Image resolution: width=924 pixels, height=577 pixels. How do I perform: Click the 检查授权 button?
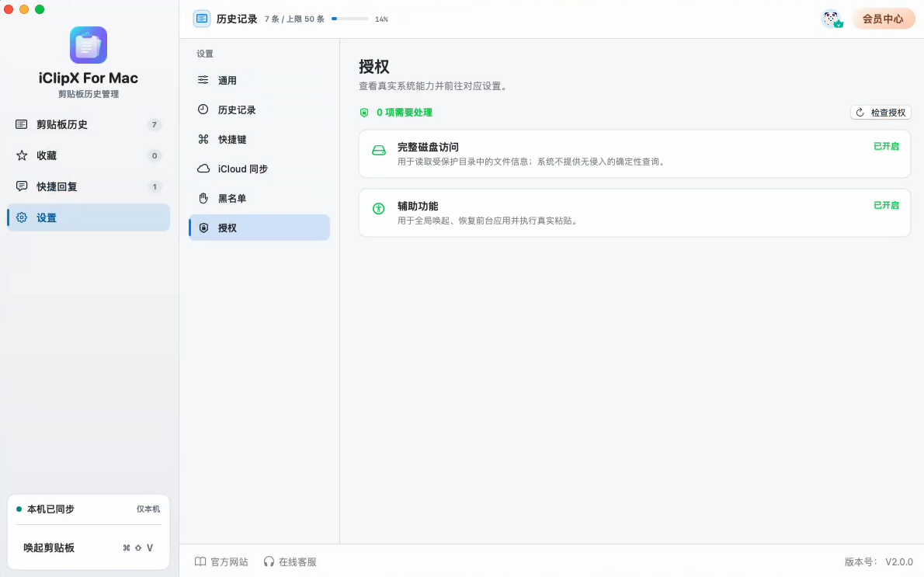tap(881, 113)
